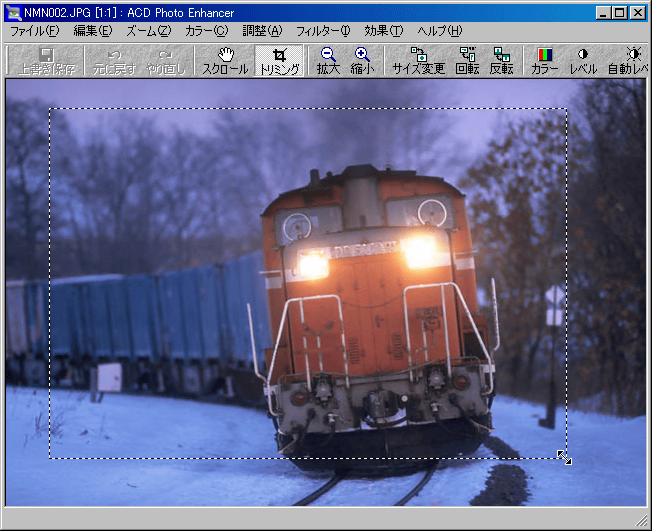
Task: Open the 編集(E) menu
Action: (x=93, y=31)
